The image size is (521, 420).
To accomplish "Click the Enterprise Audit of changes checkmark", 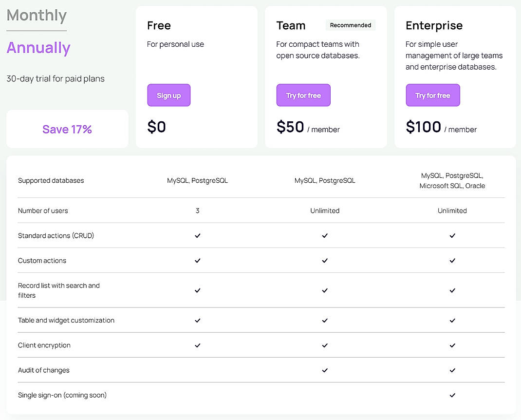I will point(452,370).
